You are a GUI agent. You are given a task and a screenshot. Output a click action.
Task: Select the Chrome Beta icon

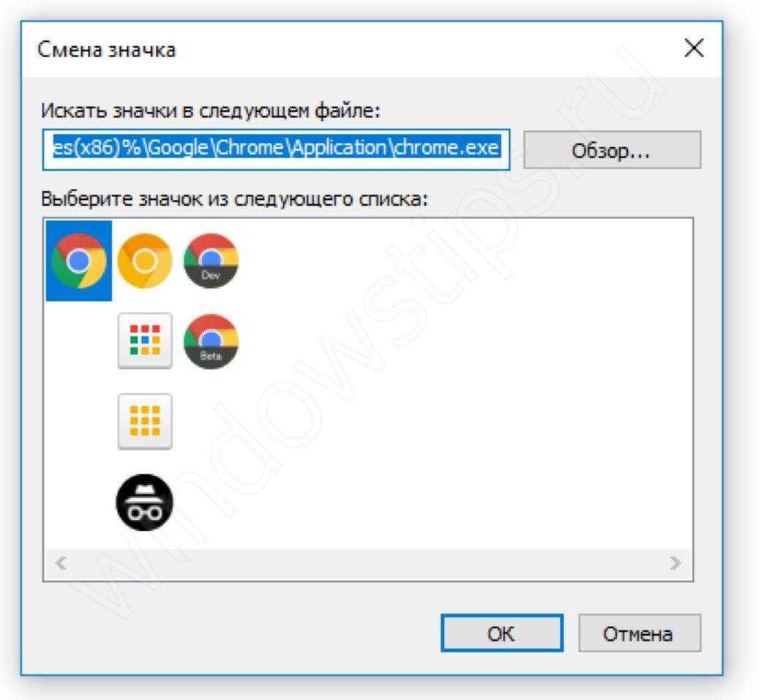[211, 341]
